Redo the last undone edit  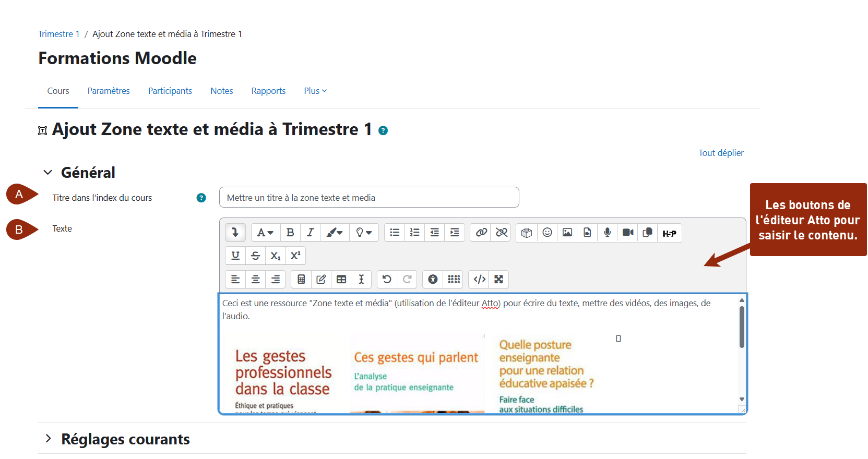pos(407,279)
